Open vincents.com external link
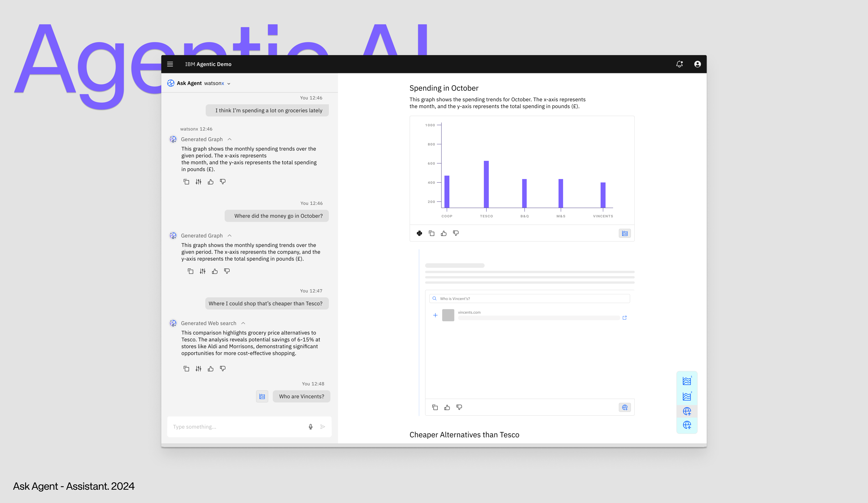868x503 pixels. (x=624, y=318)
